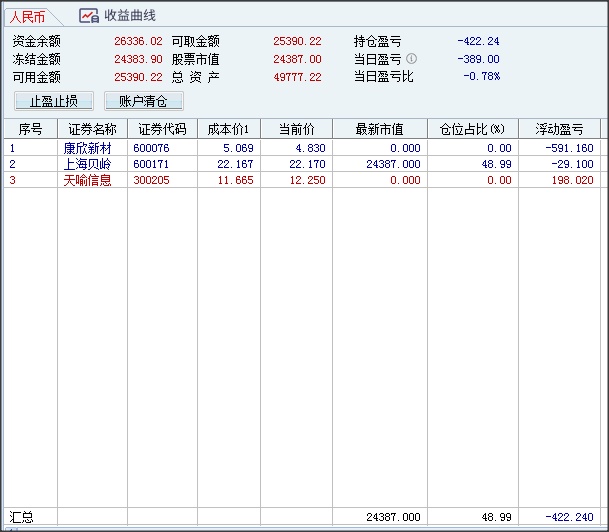Click serial number 2 in 上海贝岭 row
609x532 pixels.
tap(12, 164)
